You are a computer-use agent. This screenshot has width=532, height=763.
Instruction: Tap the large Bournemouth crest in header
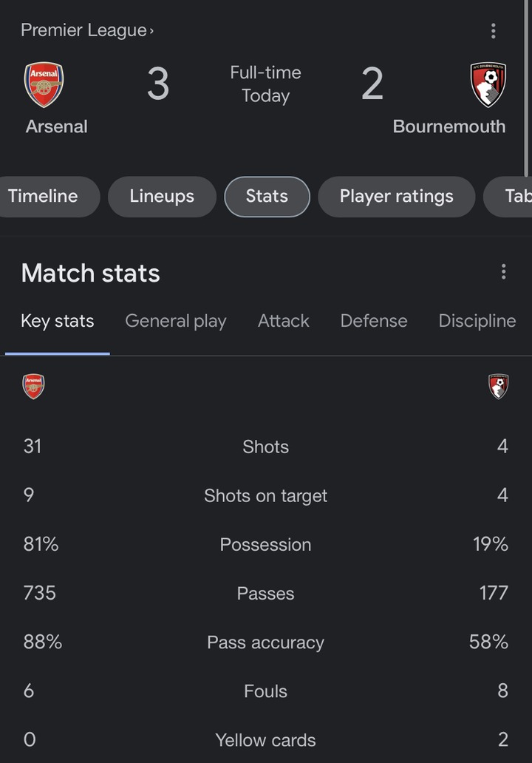point(488,84)
